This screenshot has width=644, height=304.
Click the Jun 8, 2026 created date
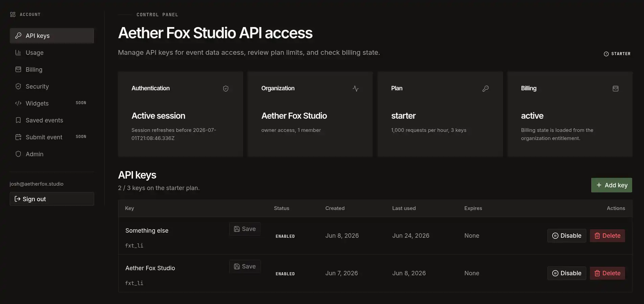coord(342,236)
